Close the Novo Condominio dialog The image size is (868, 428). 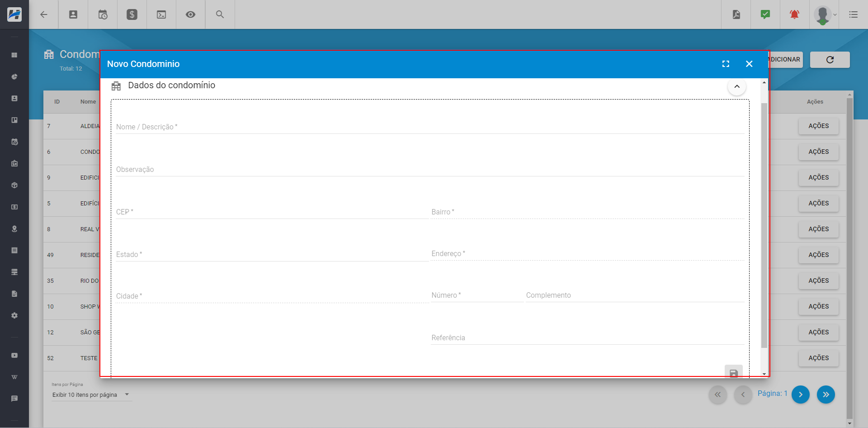749,64
